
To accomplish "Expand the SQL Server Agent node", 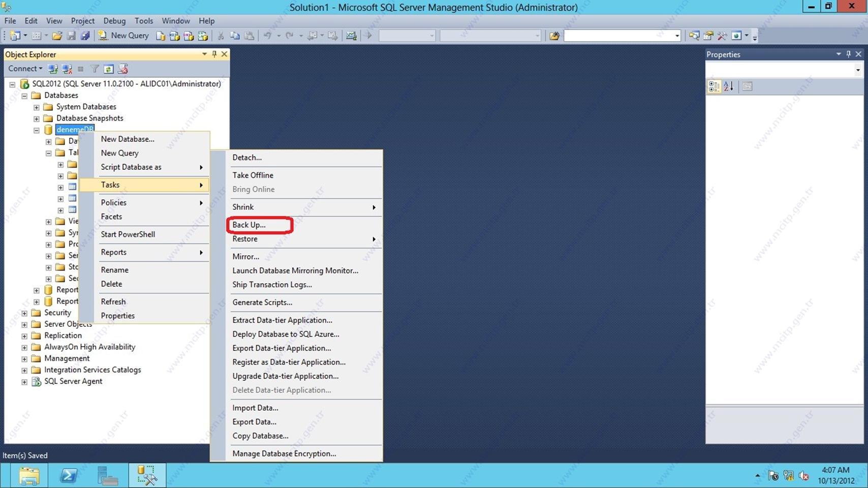I will click(x=24, y=382).
